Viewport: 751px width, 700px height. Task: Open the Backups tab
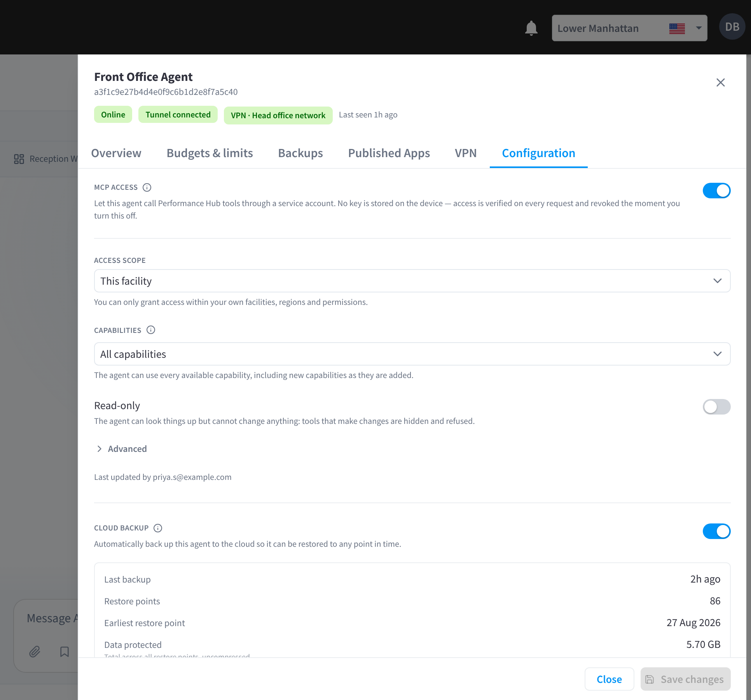click(300, 153)
